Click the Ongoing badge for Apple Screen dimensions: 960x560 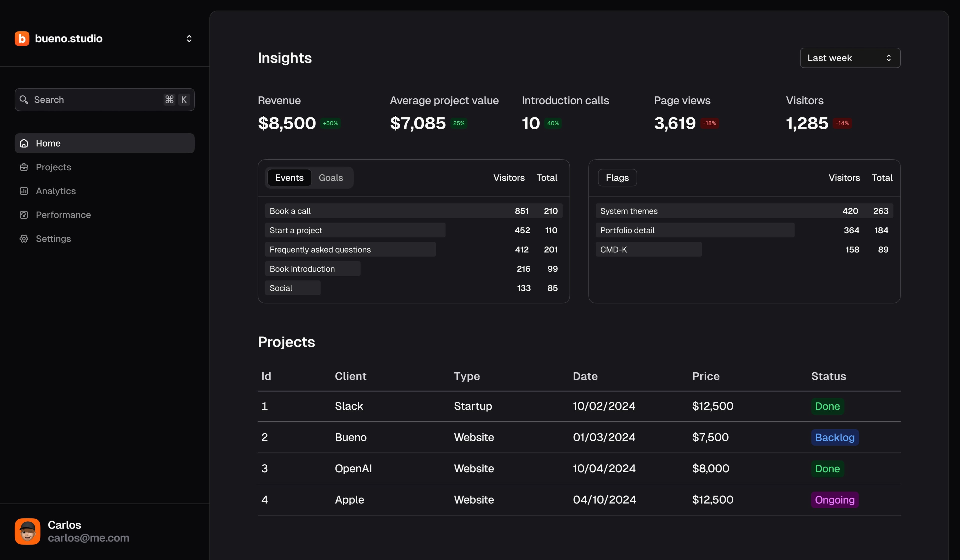click(834, 500)
